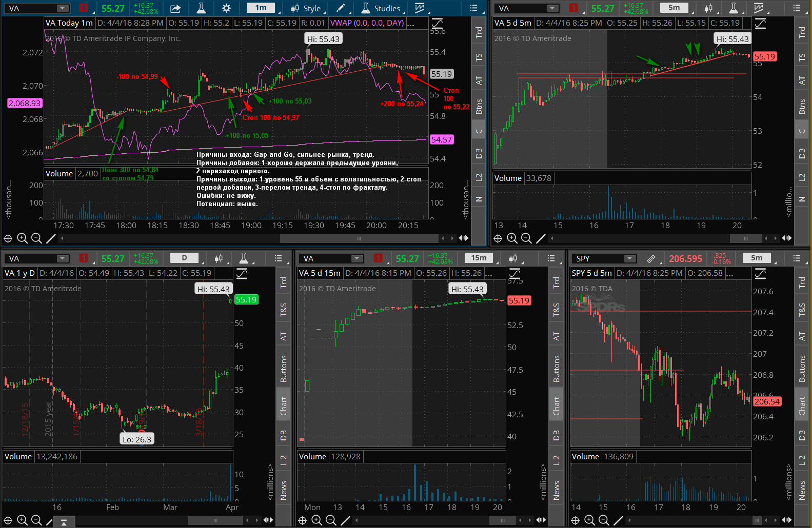The height and width of the screenshot is (528, 812).
Task: Click the red clipboard link in VA 15m panel
Action: [378, 258]
